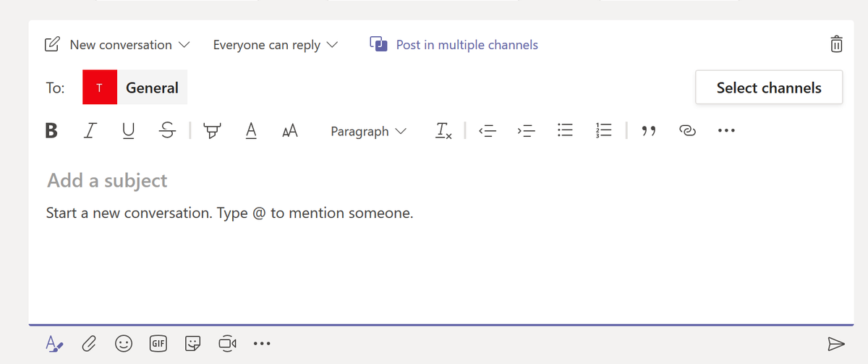Clear all formatting
Image resolution: width=868 pixels, height=364 pixels.
click(444, 131)
